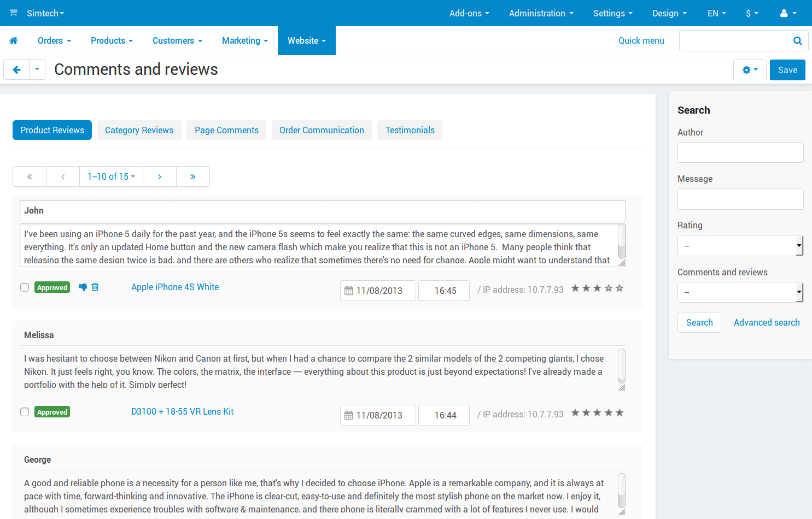812x519 pixels.
Task: Open calendar icon for Melissa's review date
Action: [x=349, y=415]
